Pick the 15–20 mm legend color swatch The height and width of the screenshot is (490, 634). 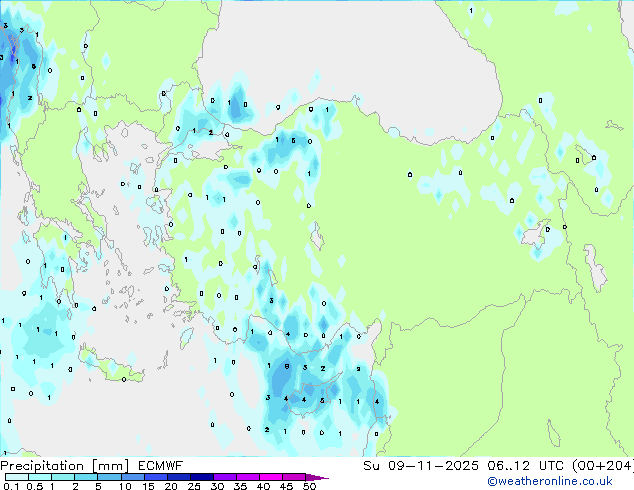155,477
